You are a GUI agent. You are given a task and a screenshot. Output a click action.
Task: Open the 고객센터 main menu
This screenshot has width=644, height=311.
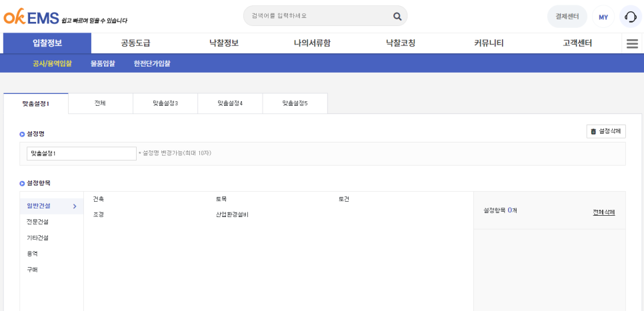(x=577, y=43)
